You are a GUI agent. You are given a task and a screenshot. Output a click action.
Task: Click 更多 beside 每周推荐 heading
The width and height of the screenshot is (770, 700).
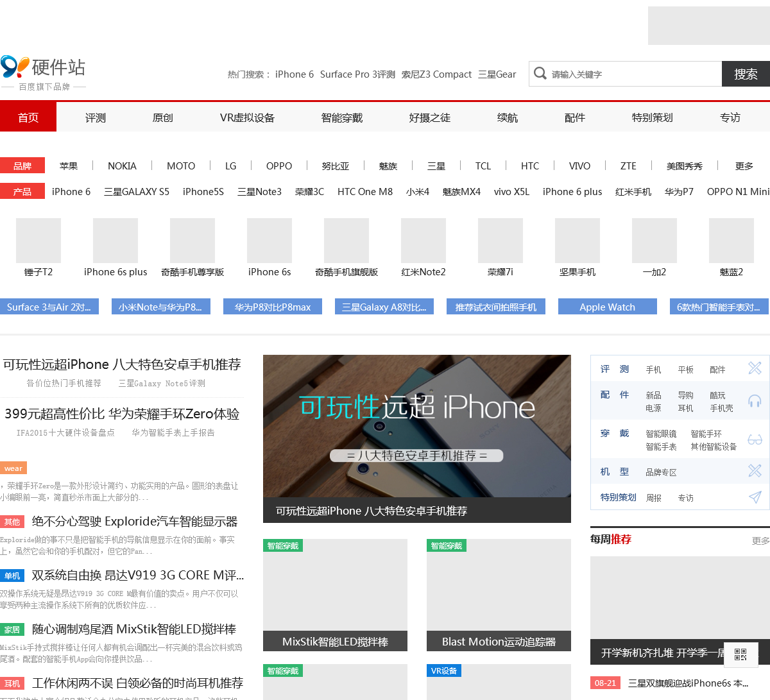pos(760,541)
